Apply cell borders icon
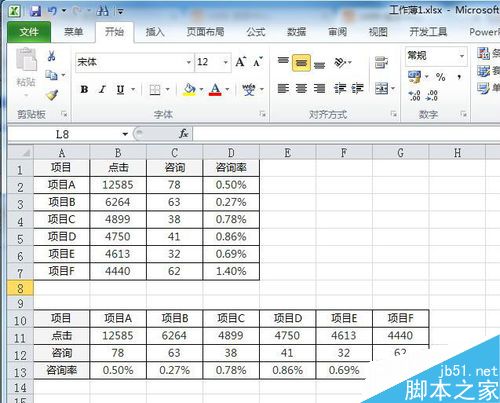The image size is (500, 403). 155,89
